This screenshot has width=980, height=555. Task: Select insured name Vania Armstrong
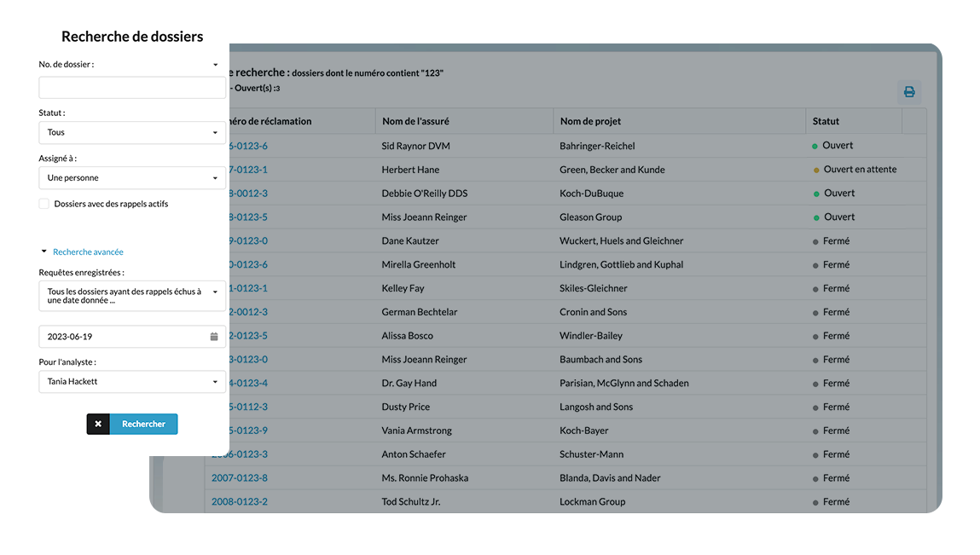tap(416, 431)
